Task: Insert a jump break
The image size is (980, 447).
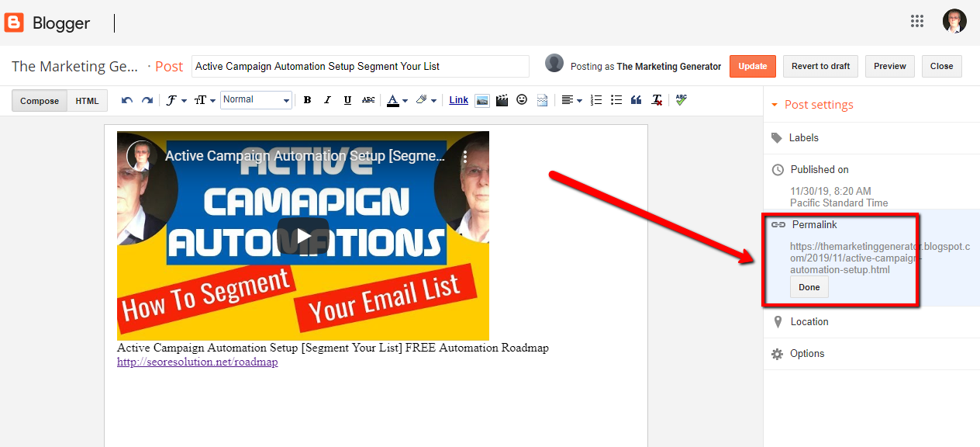Action: tap(542, 100)
